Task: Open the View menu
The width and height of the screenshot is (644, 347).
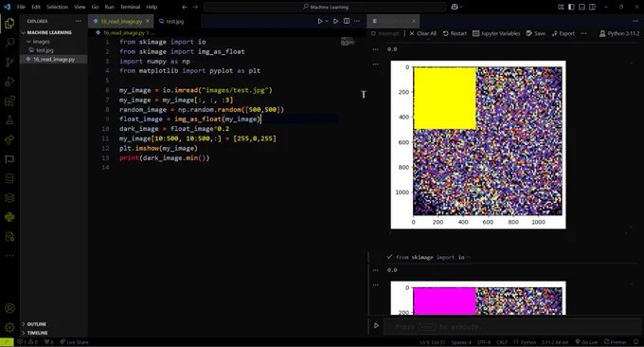Action: [x=80, y=7]
